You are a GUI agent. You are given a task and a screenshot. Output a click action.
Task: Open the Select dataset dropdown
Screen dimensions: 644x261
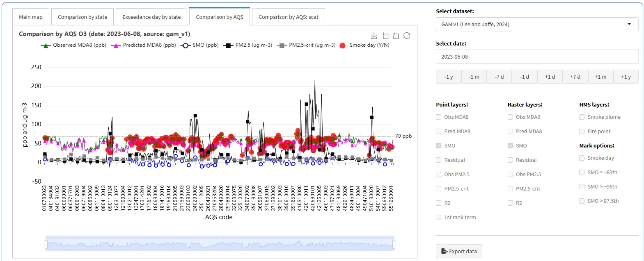pos(536,25)
